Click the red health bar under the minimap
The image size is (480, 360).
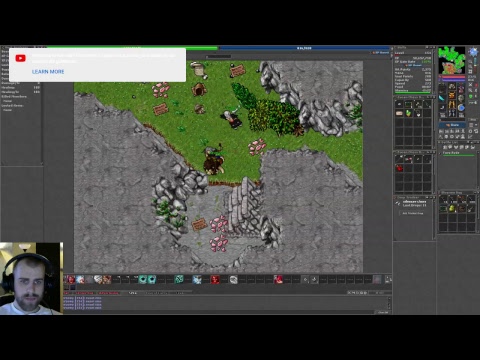(x=452, y=77)
